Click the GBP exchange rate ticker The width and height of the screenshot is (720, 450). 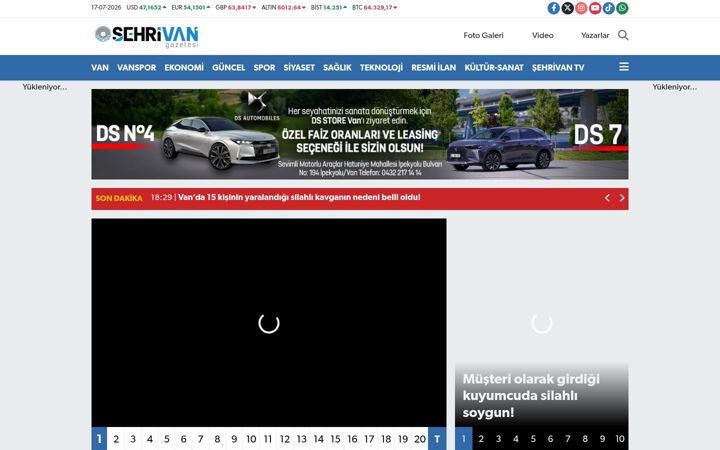click(x=236, y=7)
